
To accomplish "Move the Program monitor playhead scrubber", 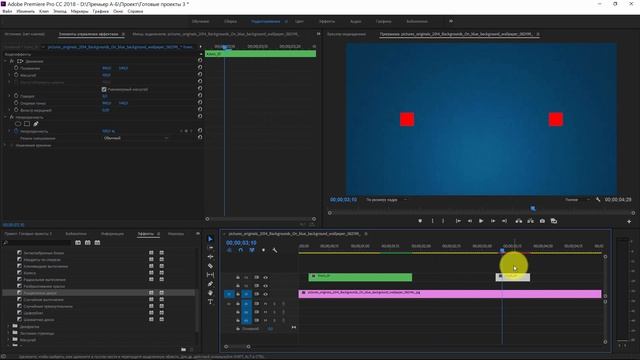I will click(x=533, y=209).
